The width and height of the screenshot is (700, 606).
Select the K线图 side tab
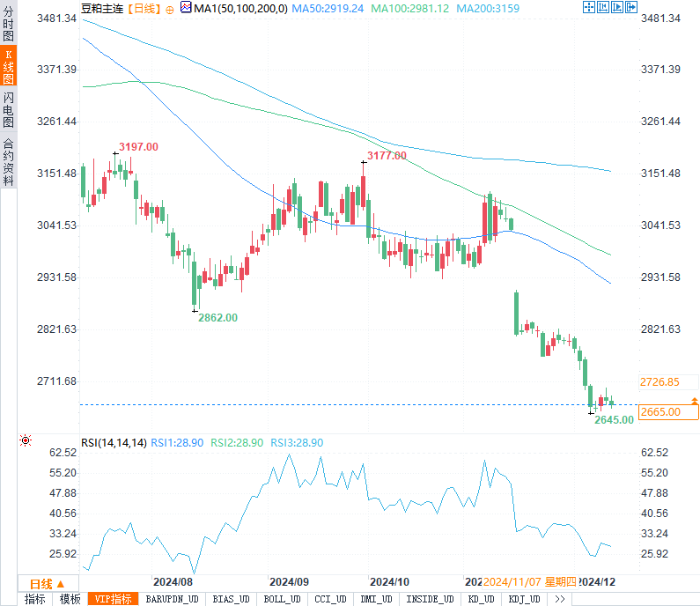click(x=9, y=66)
